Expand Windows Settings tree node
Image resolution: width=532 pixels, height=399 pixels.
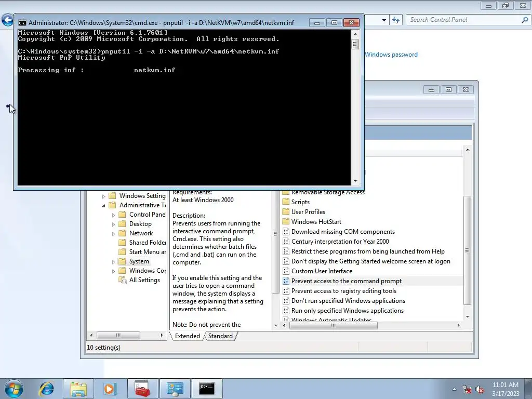[x=103, y=196]
